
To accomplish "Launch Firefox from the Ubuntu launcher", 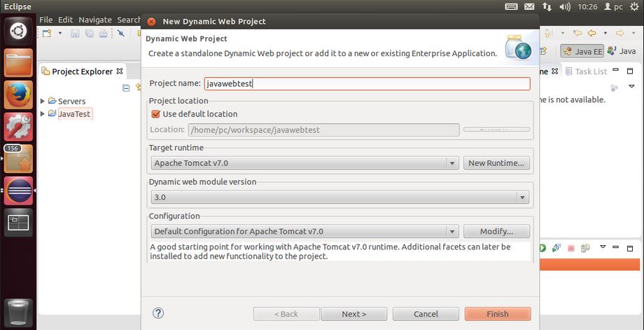I will (18, 95).
